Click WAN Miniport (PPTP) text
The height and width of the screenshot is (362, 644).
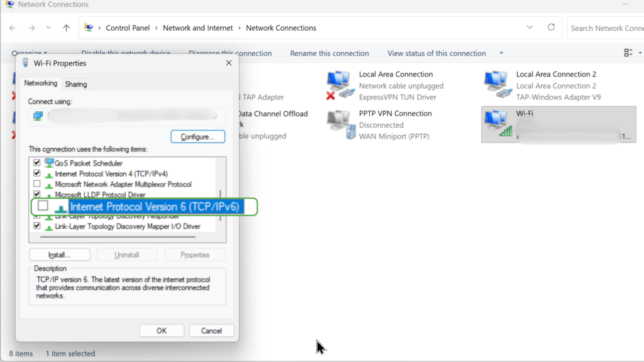394,136
